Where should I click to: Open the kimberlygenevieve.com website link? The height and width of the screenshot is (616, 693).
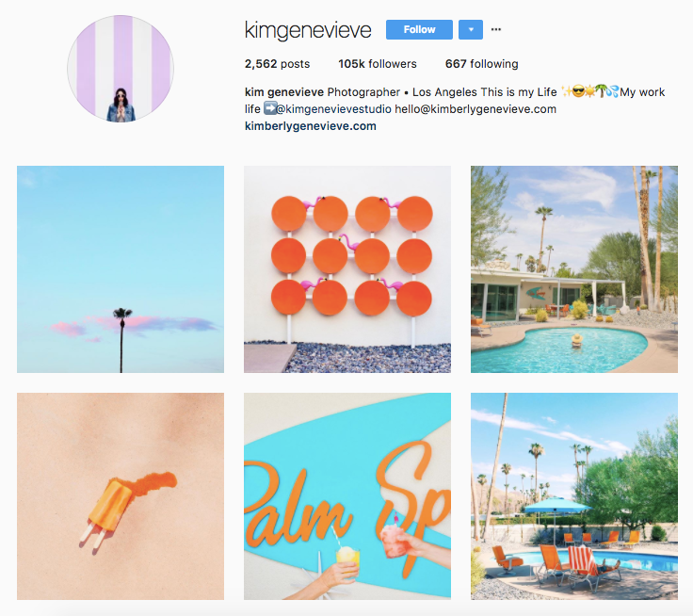point(311,126)
